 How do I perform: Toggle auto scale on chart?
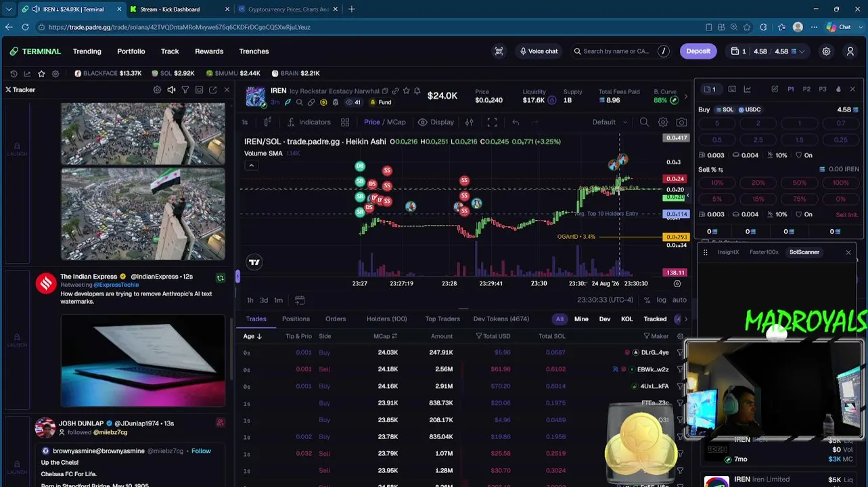[x=679, y=300]
